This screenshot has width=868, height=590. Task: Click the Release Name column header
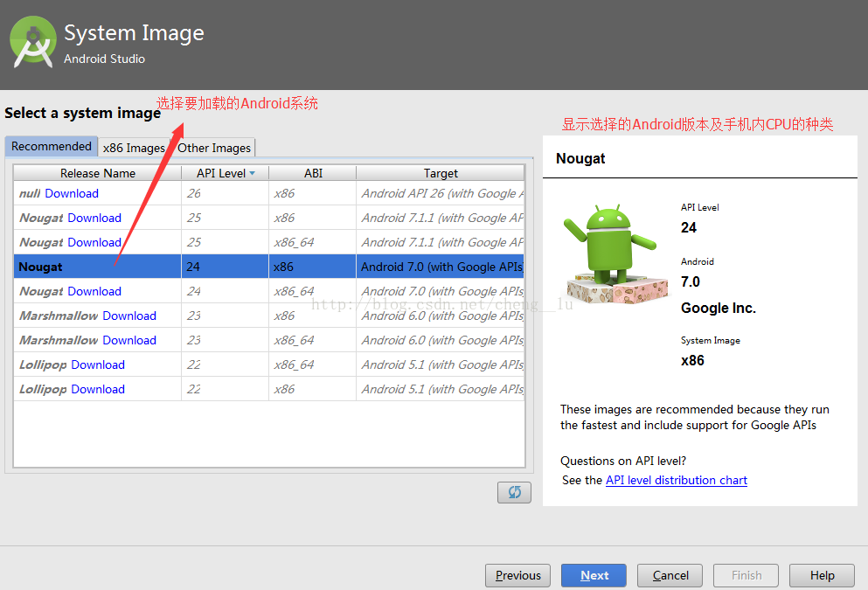(x=98, y=173)
